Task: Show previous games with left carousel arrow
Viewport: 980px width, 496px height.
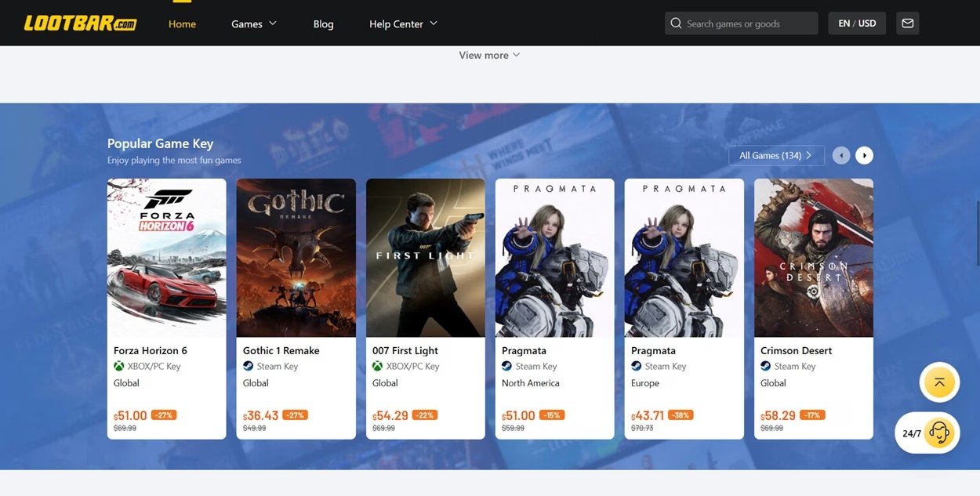Action: point(841,156)
